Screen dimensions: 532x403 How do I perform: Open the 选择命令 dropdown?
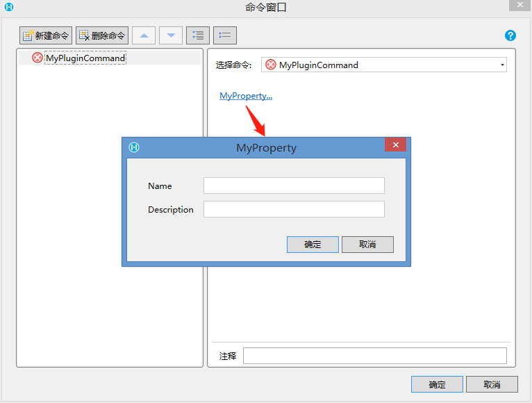pyautogui.click(x=384, y=65)
